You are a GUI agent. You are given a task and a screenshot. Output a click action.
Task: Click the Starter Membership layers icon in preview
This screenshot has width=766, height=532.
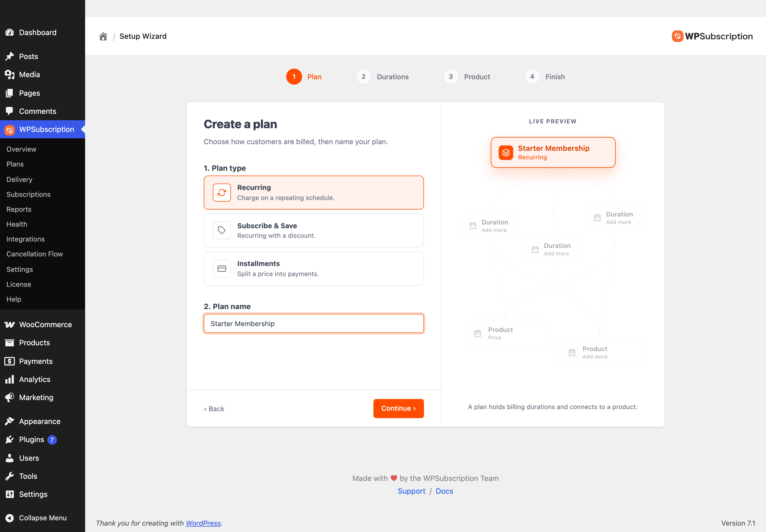[506, 153]
